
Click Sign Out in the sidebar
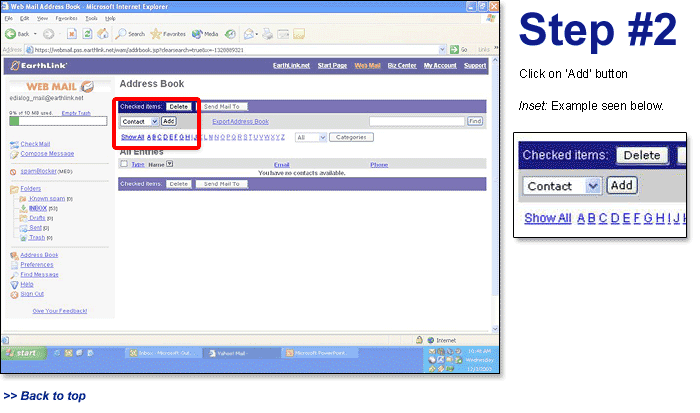(32, 294)
